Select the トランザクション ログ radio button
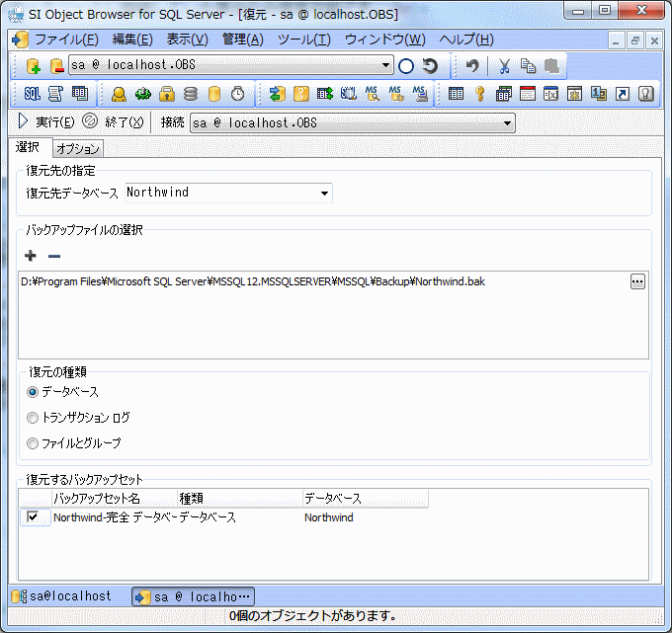The height and width of the screenshot is (633, 672). click(x=34, y=418)
